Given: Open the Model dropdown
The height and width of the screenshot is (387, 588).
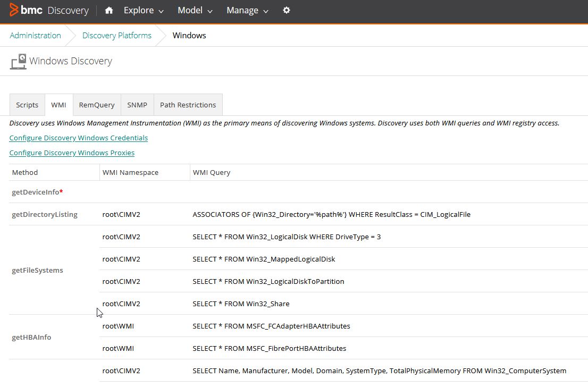Looking at the screenshot, I should coord(195,10).
